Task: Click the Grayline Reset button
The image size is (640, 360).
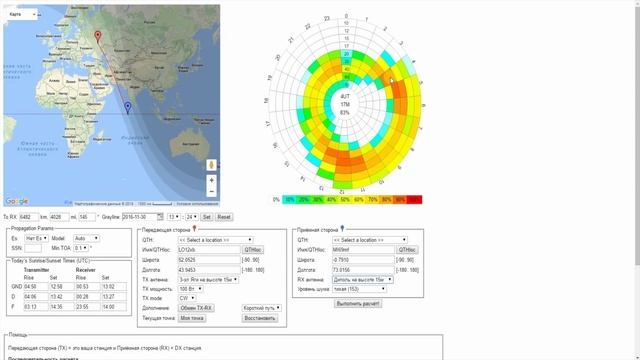Action: (224, 217)
